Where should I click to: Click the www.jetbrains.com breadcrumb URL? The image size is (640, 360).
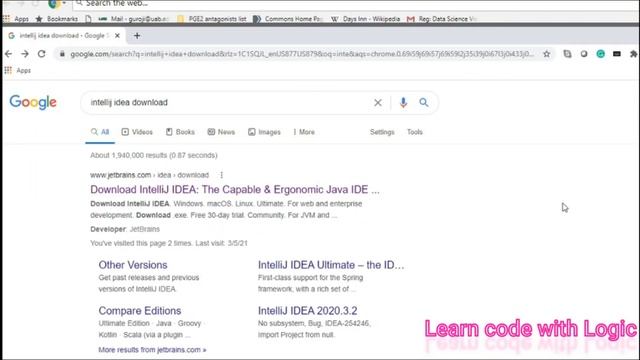(x=149, y=175)
